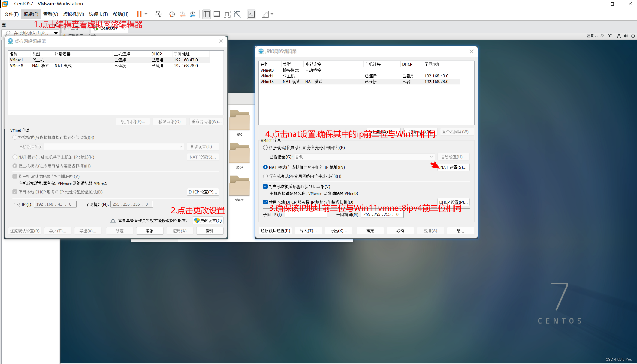Select 桥接模式 radio in right editor
This screenshot has width=637, height=364.
pyautogui.click(x=265, y=148)
